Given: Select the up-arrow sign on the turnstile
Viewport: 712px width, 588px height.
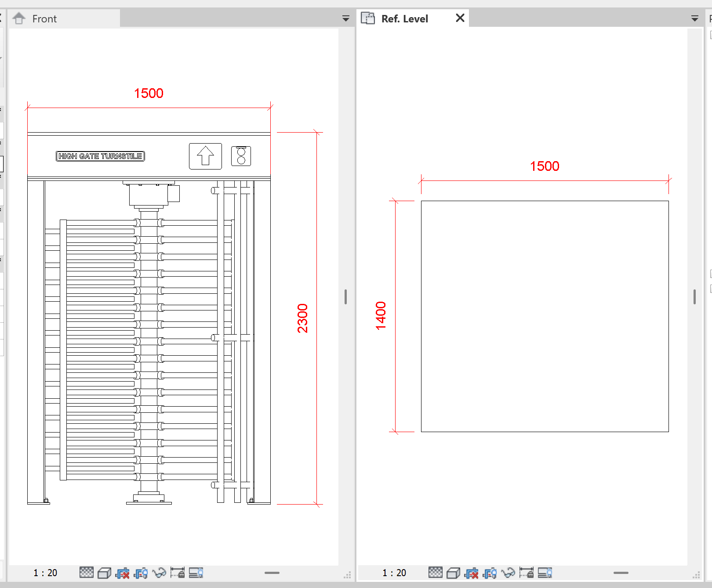Looking at the screenshot, I should tap(205, 156).
